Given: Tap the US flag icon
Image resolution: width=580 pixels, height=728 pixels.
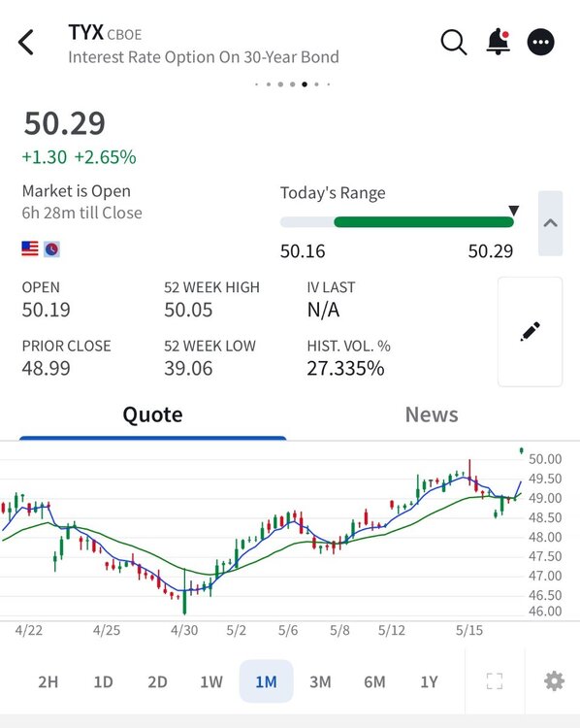Looking at the screenshot, I should pos(30,248).
